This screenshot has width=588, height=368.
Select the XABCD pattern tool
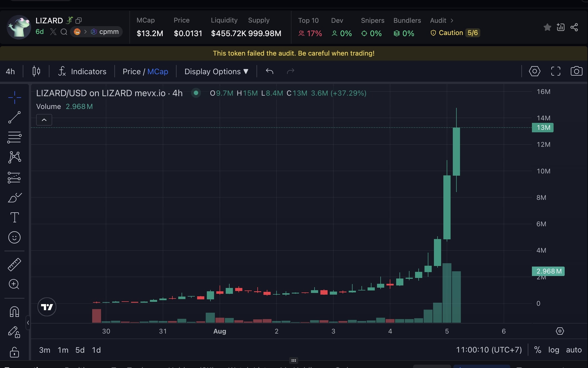[14, 157]
